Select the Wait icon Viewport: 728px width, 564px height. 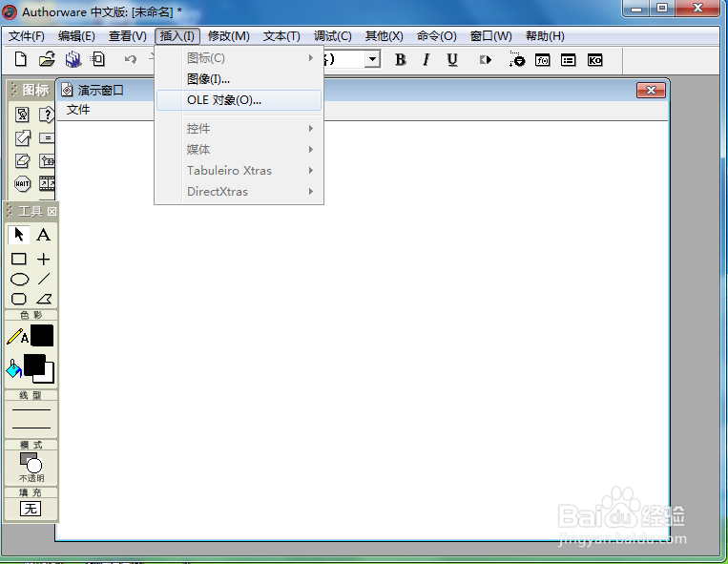(22, 184)
